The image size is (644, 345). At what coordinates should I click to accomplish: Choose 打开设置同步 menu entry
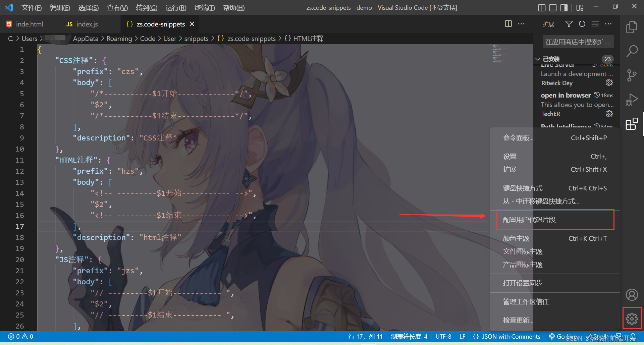click(x=555, y=283)
